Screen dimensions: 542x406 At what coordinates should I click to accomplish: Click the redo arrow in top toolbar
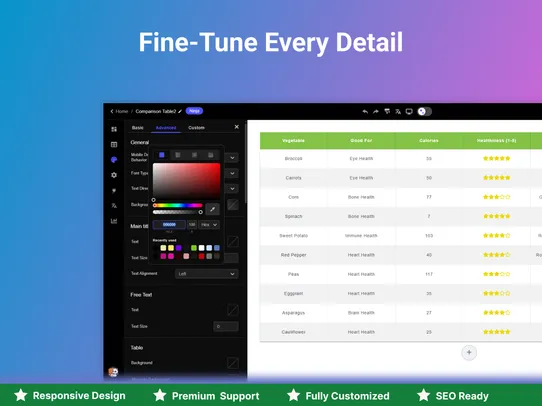click(376, 112)
